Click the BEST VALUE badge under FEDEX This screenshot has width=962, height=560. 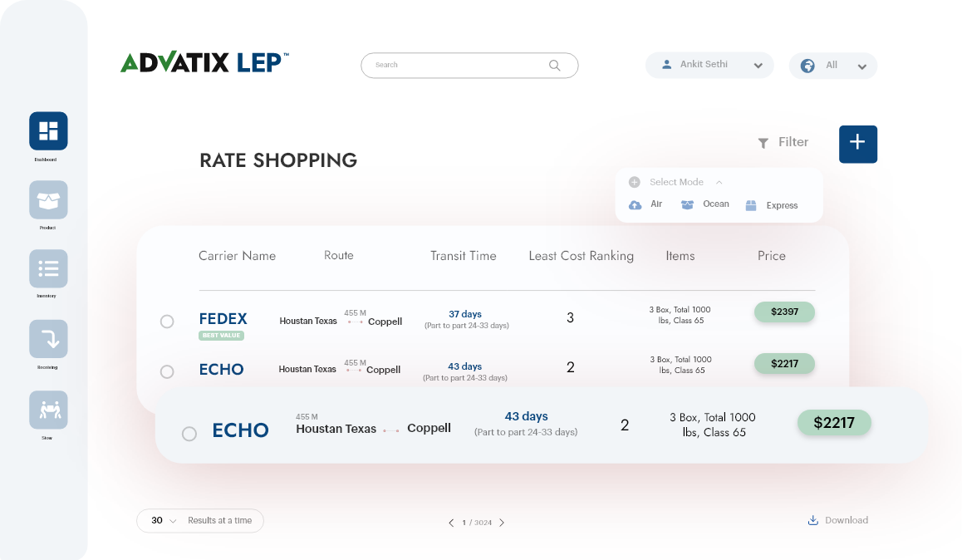(222, 336)
